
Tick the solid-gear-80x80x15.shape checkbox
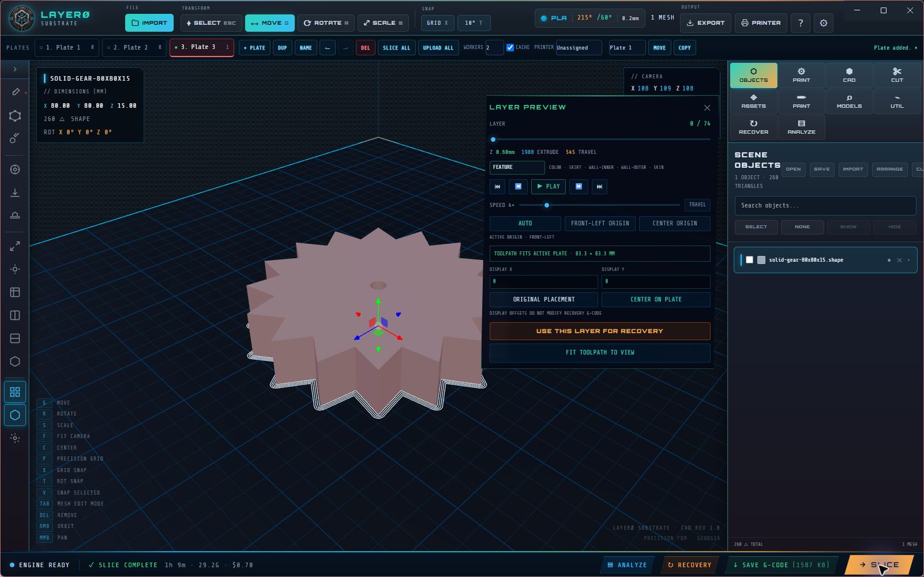click(749, 260)
